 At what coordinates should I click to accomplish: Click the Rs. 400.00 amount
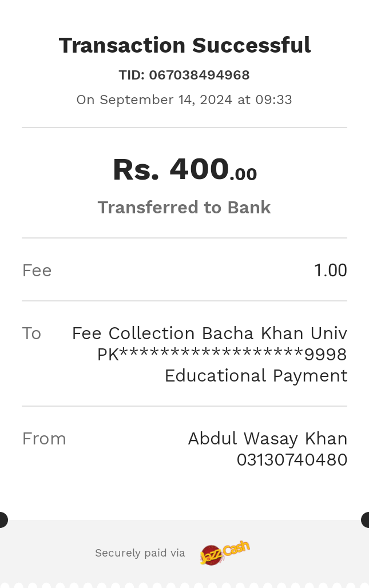184,169
